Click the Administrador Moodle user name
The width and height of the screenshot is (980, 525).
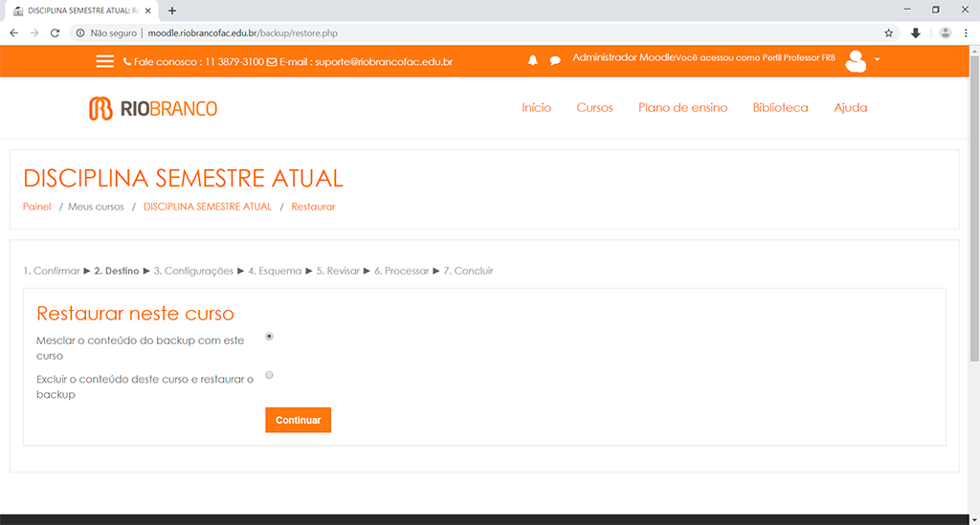coord(624,57)
